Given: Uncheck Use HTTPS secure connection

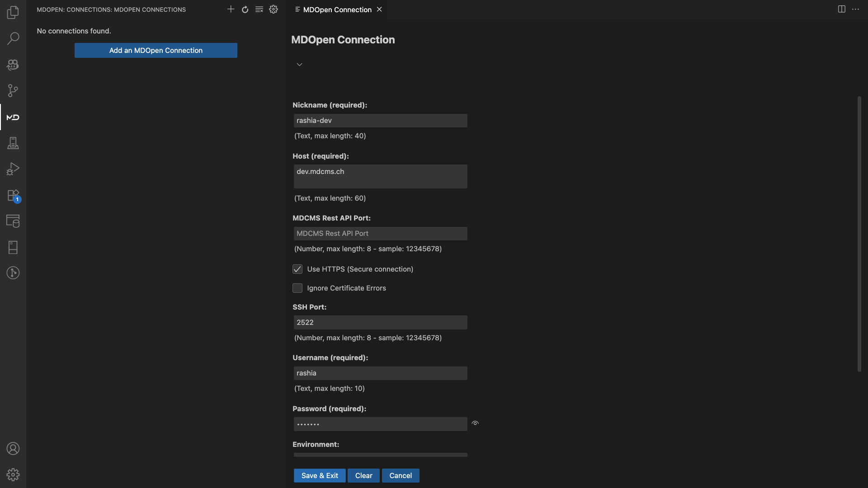Looking at the screenshot, I should pos(297,269).
